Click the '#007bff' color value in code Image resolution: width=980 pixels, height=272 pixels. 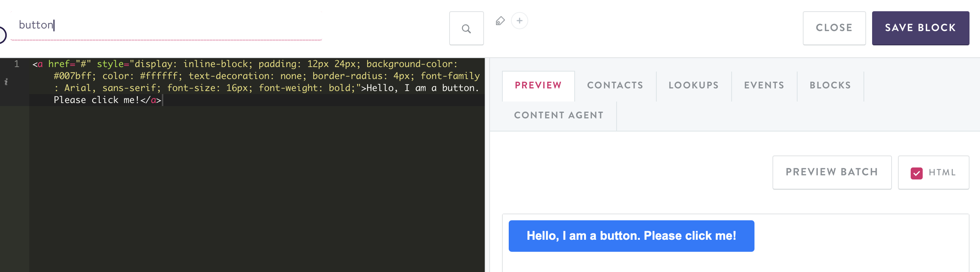click(72, 76)
